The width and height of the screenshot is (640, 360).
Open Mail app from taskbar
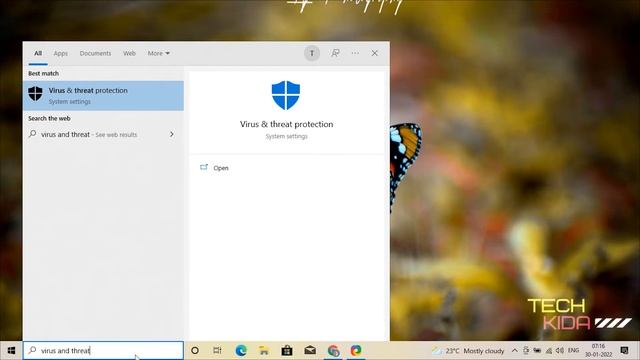[310, 350]
